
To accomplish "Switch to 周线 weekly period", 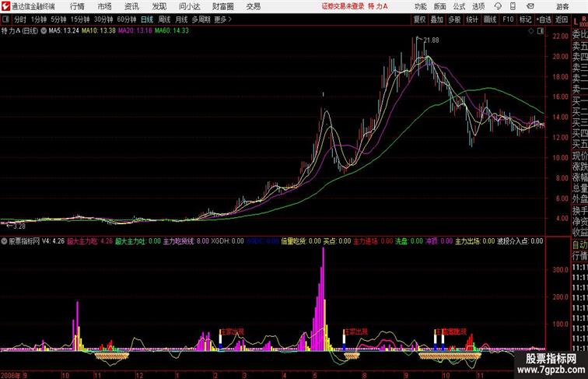I will [x=164, y=19].
